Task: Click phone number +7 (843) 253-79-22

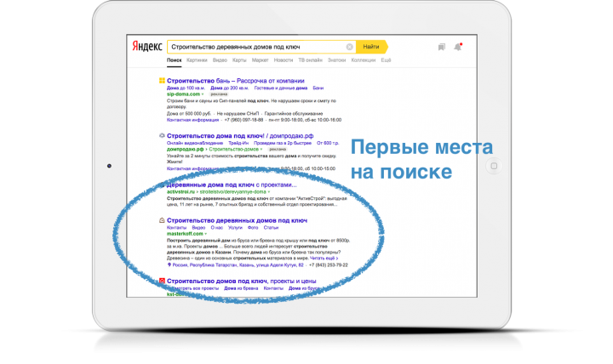Action: (329, 264)
